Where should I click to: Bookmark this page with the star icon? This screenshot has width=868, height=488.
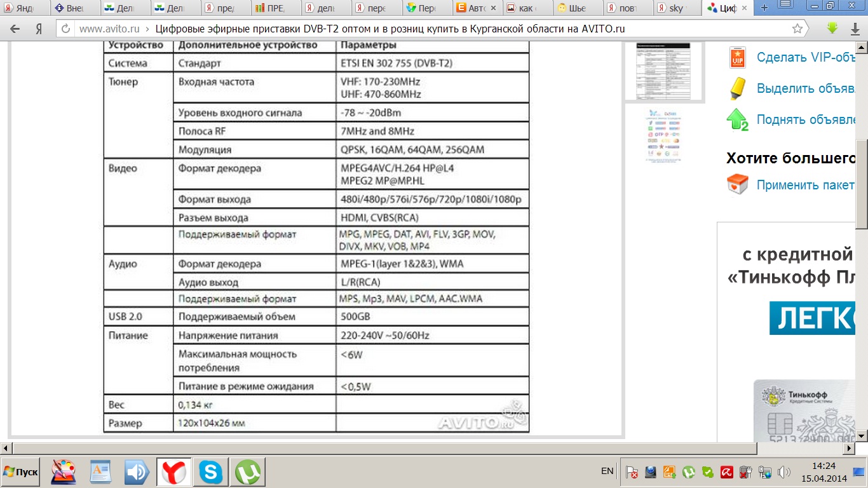[797, 29]
